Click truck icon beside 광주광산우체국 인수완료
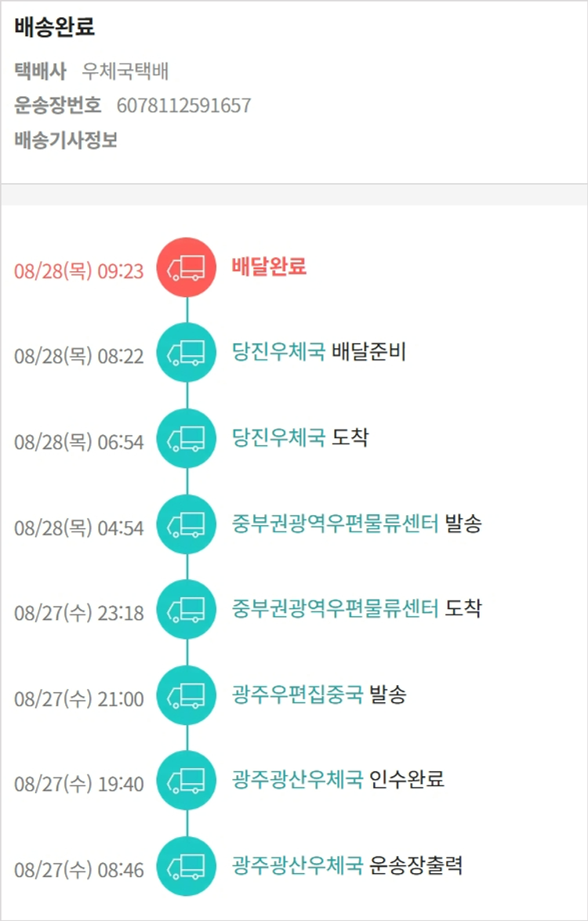Screen dimensions: 588x921 187,780
